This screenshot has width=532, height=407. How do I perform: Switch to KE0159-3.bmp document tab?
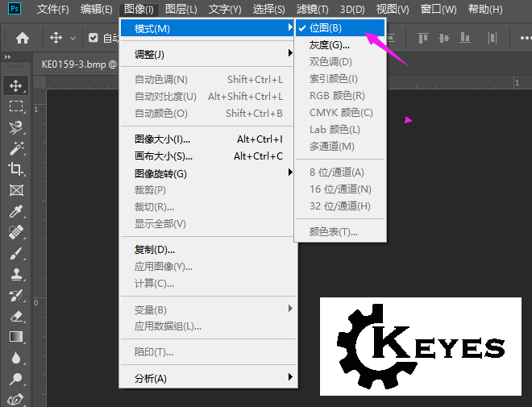(x=79, y=64)
